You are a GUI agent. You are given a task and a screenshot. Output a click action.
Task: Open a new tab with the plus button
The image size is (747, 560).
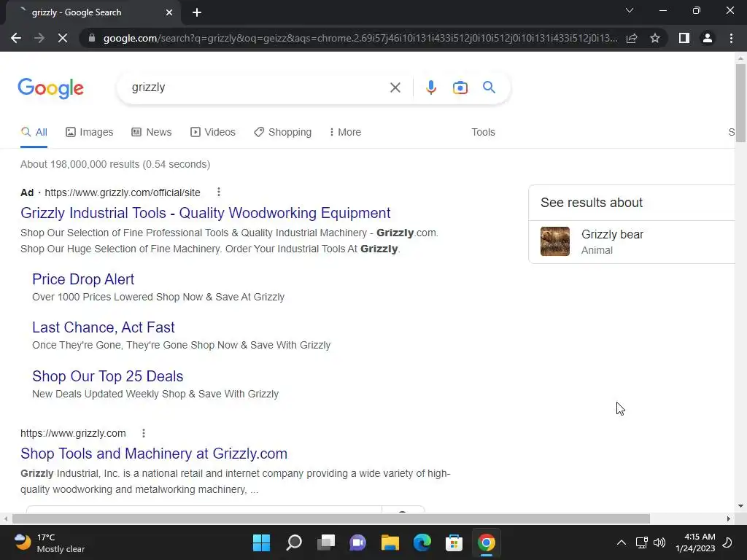tap(197, 12)
